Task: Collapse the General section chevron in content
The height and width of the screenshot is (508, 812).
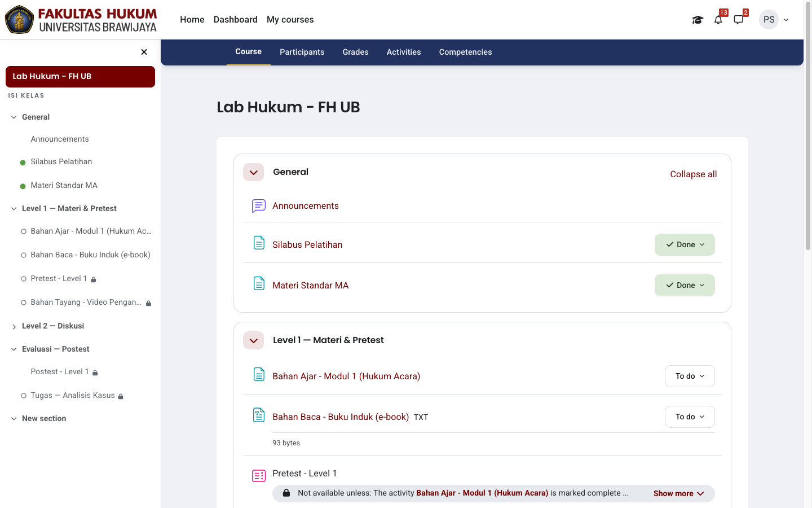Action: point(254,172)
